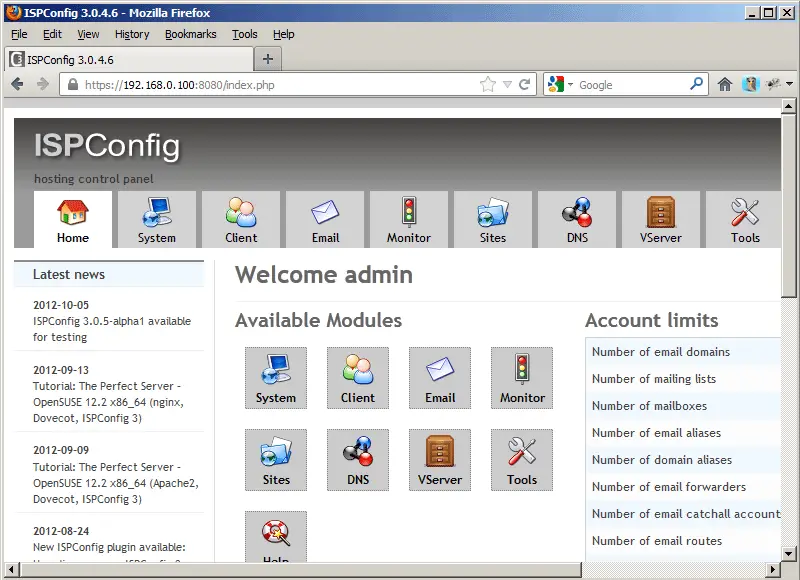The height and width of the screenshot is (580, 800).
Task: Open the VServer module under Available Modules
Action: 440,460
